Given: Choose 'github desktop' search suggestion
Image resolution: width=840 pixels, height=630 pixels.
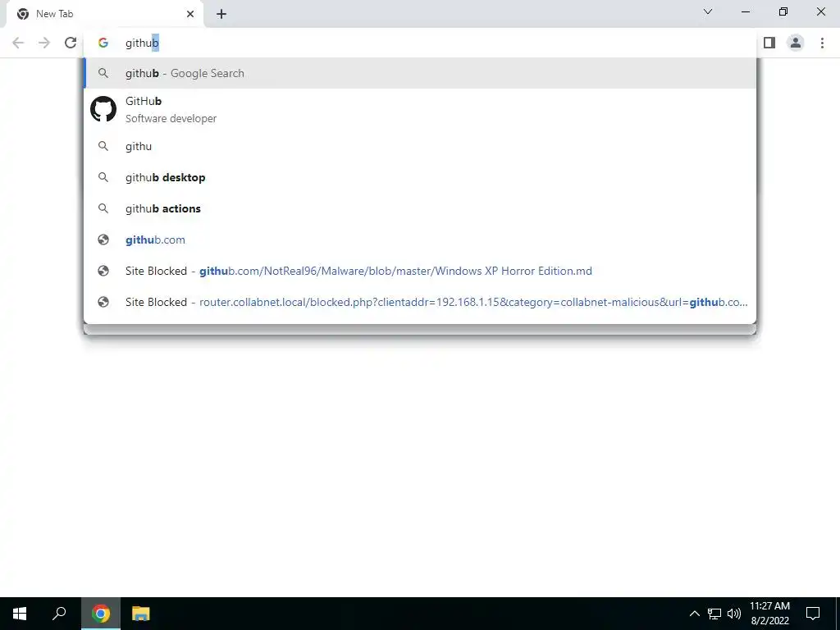Looking at the screenshot, I should pos(419,177).
